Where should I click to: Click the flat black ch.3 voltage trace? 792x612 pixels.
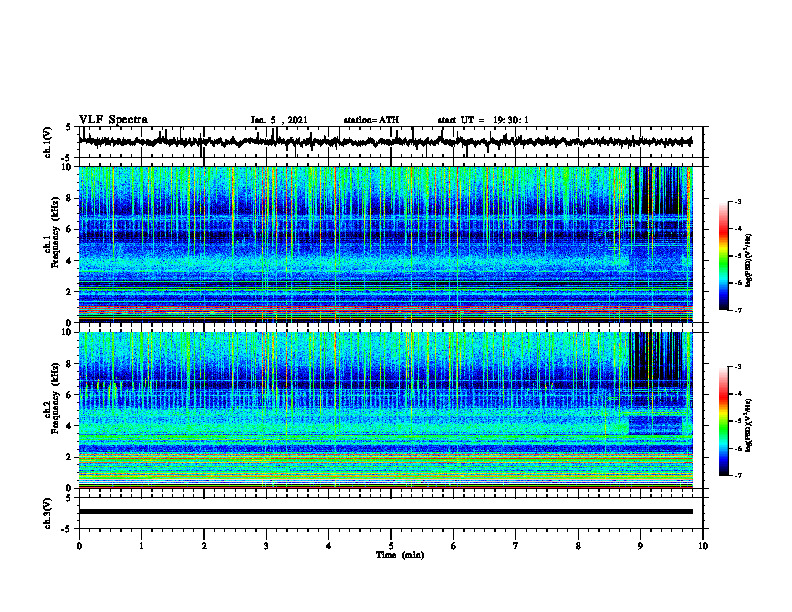pos(386,512)
